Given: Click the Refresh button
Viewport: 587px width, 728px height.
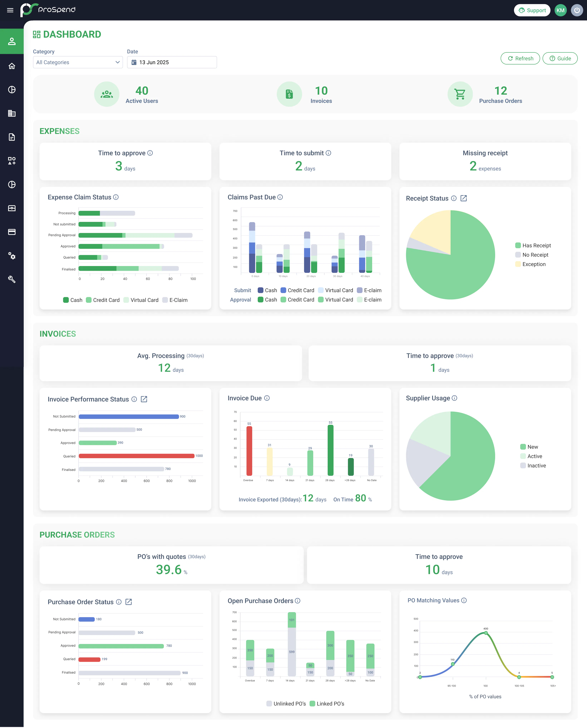Looking at the screenshot, I should click(520, 58).
